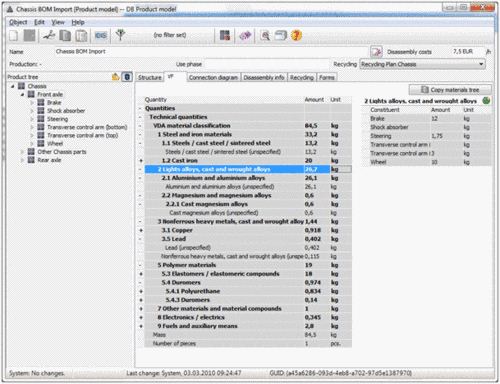Screen dimensions: 500x384
Task: Select the 1 Steel and iron materials row
Action: pyautogui.click(x=248, y=134)
